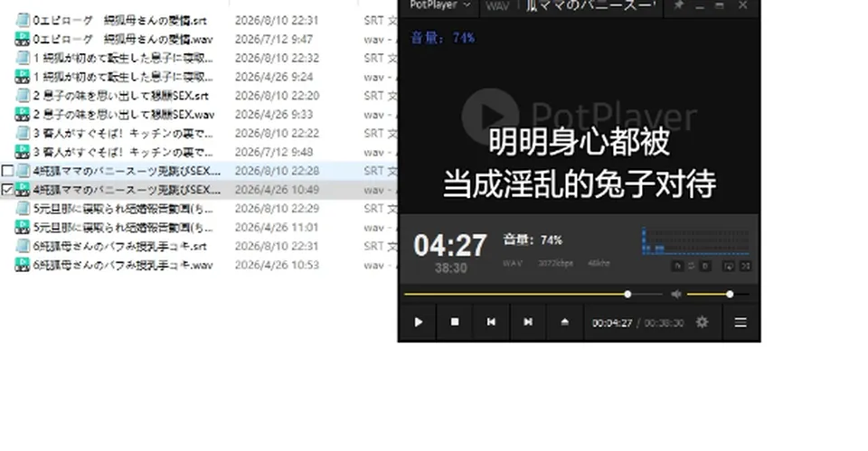Viewport: 868px width, 451px height.
Task: Click the date 2026/8/10 22:32
Action: click(x=277, y=58)
